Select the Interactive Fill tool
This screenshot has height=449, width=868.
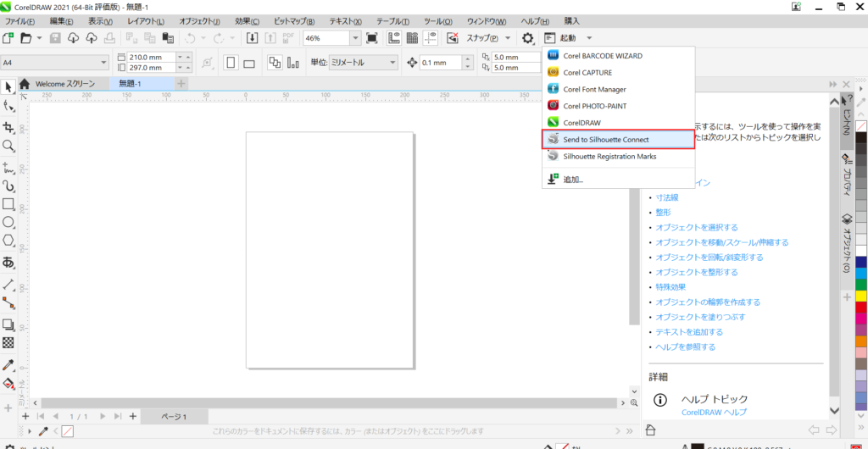[8, 383]
